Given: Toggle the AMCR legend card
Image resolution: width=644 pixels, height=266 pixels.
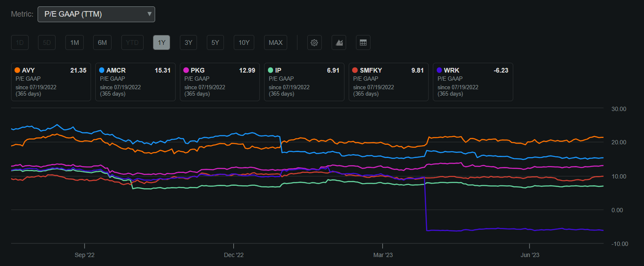Looking at the screenshot, I should coord(135,82).
